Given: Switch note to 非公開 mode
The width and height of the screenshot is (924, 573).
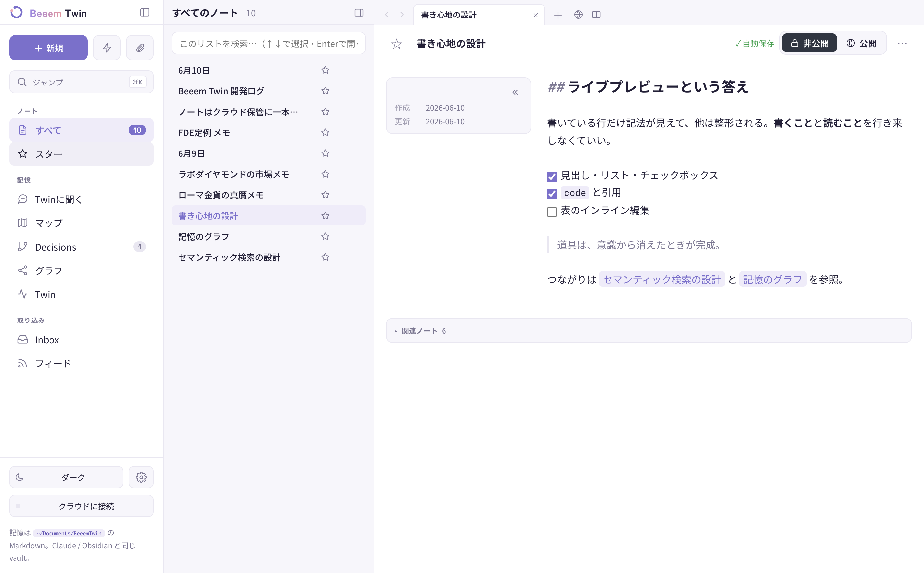Looking at the screenshot, I should (809, 43).
